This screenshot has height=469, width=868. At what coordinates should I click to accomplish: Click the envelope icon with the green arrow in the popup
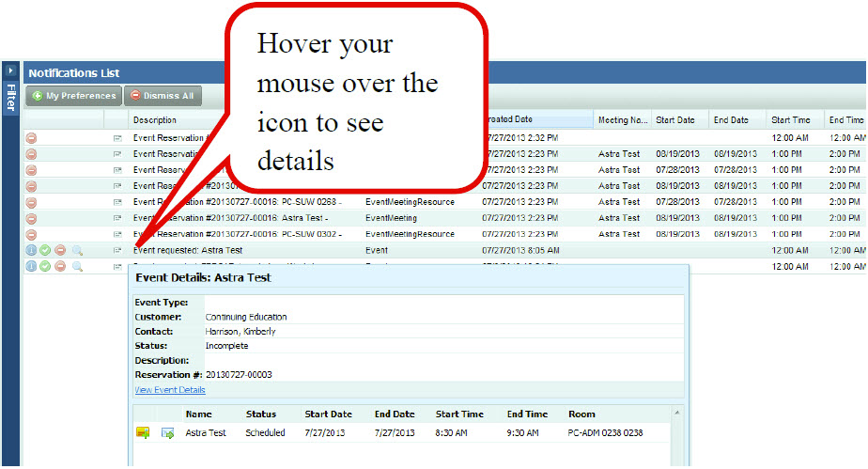click(x=167, y=433)
